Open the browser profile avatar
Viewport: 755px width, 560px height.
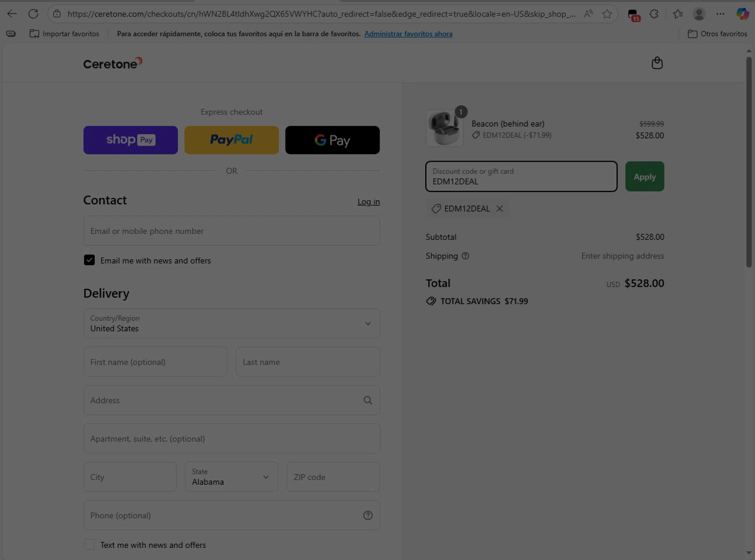[x=699, y=14]
